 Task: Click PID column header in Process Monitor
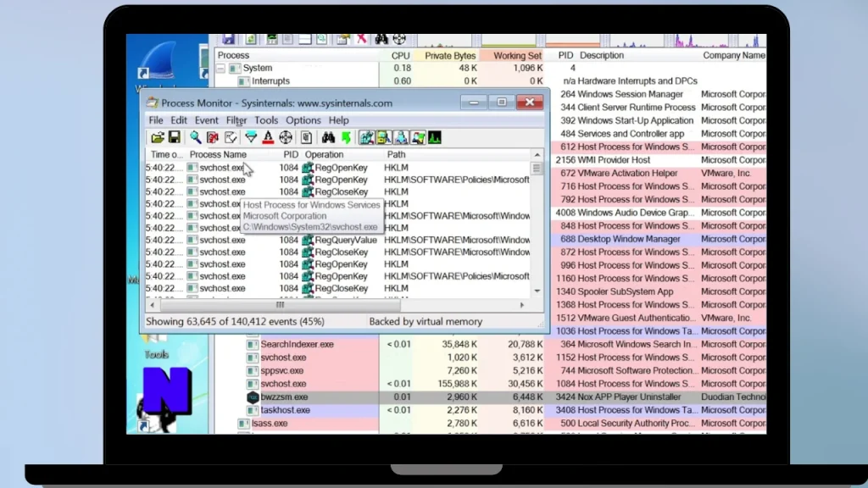[x=291, y=154]
